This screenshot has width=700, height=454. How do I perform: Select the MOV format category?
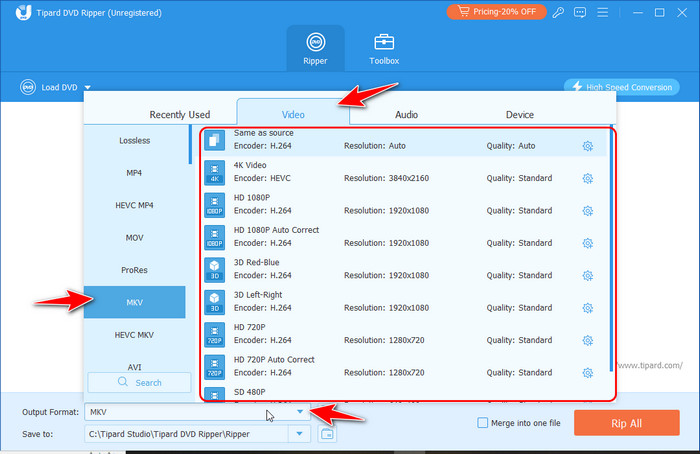click(x=134, y=237)
